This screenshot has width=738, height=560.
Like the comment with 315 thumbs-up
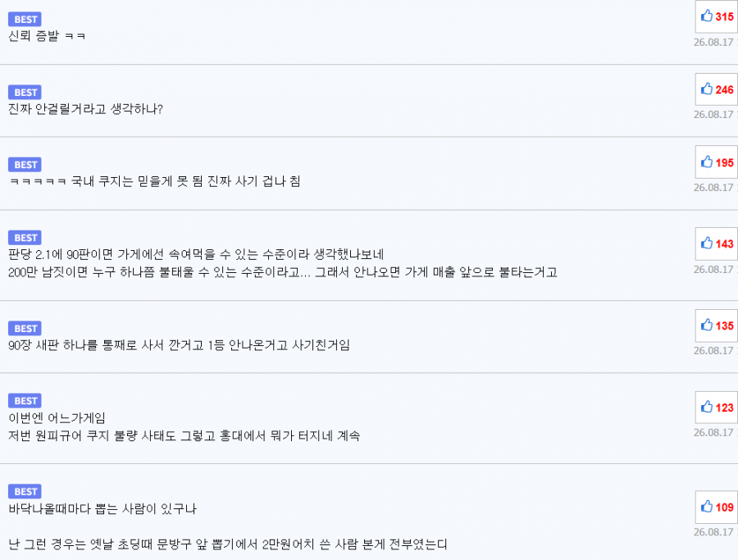click(x=717, y=16)
